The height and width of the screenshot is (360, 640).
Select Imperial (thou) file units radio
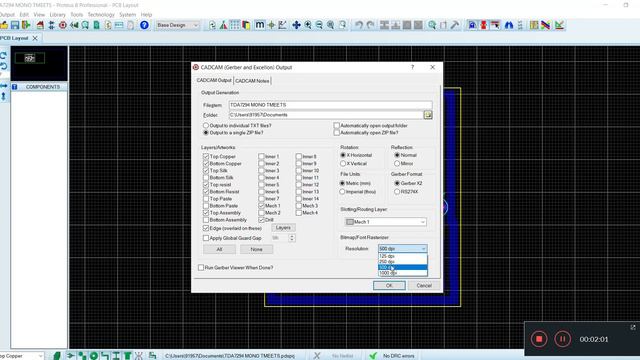tap(342, 192)
